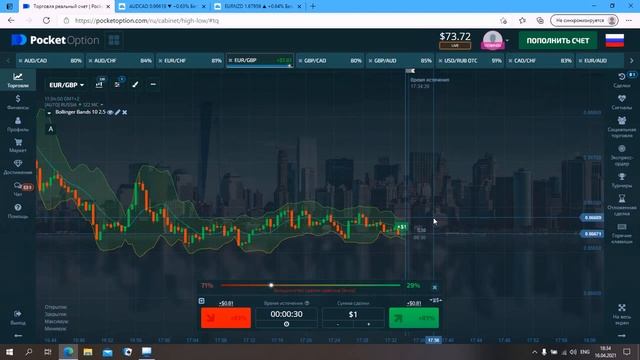Open the Finance dollar icon section
Image resolution: width=640 pixels, height=360 pixels.
point(18,102)
